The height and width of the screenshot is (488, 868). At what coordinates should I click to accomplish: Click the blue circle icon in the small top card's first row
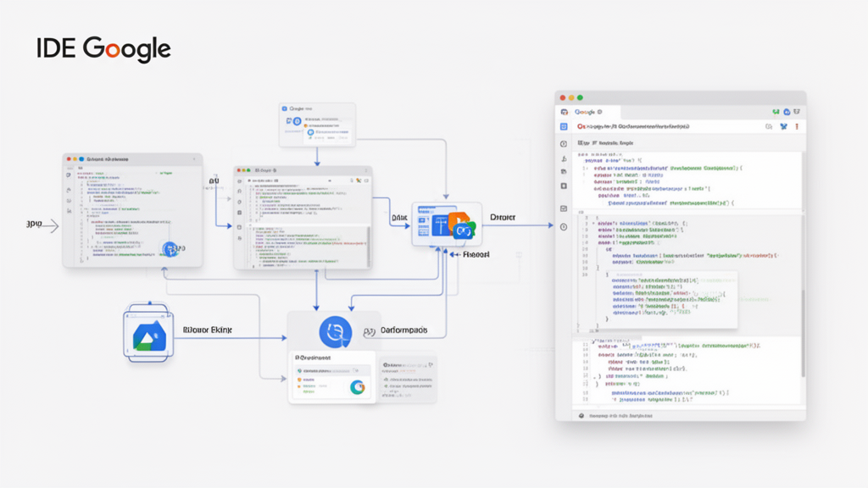point(297,120)
